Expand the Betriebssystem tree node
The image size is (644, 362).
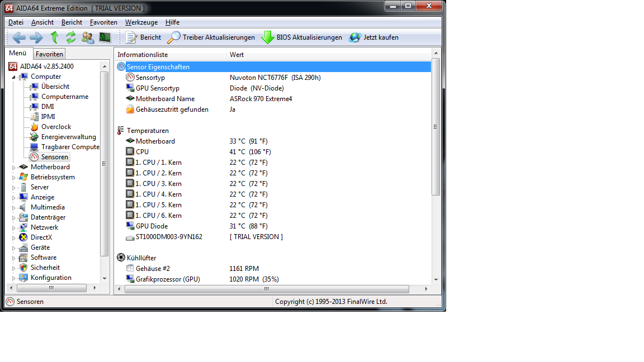pyautogui.click(x=13, y=178)
